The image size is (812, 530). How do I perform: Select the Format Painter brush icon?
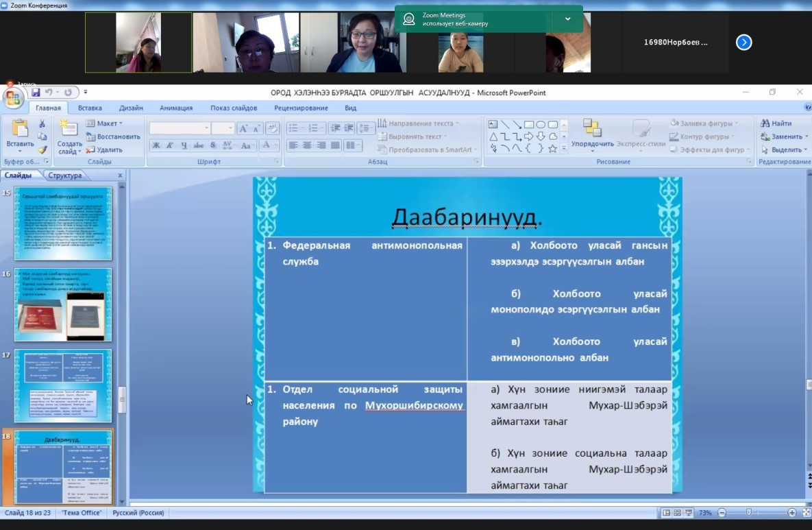coord(42,149)
